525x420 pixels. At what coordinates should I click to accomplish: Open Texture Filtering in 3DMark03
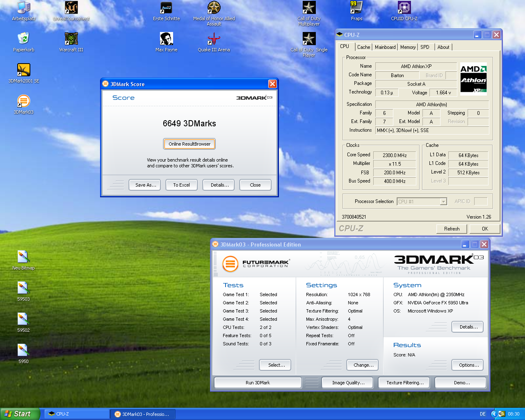coord(404,383)
